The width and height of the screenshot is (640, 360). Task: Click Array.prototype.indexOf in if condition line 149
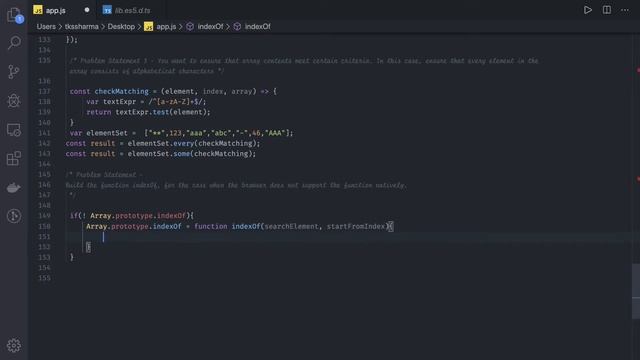138,216
